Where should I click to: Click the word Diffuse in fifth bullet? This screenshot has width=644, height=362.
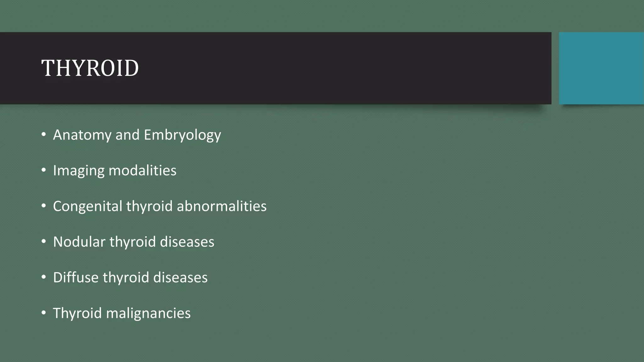76,277
